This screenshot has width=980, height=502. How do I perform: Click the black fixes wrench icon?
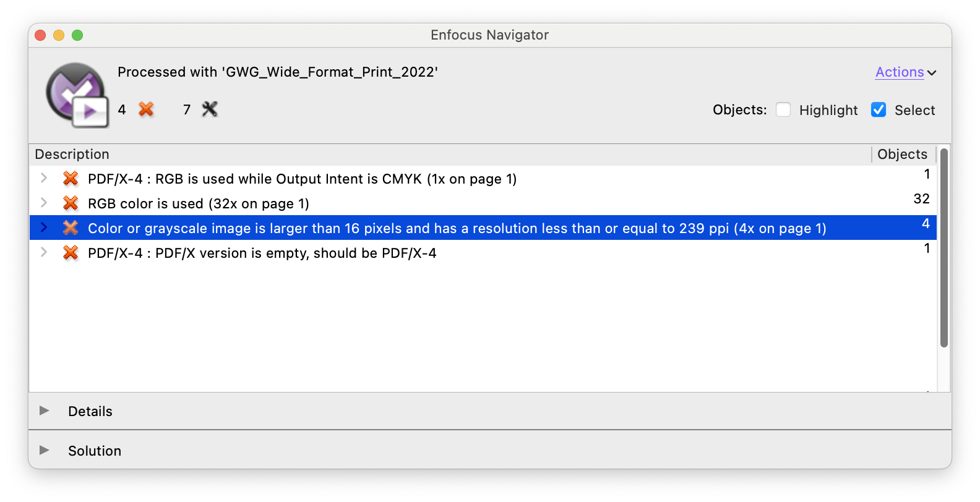click(210, 109)
